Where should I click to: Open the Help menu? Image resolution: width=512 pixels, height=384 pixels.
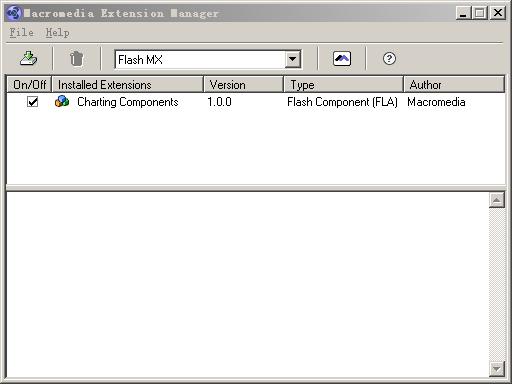57,32
